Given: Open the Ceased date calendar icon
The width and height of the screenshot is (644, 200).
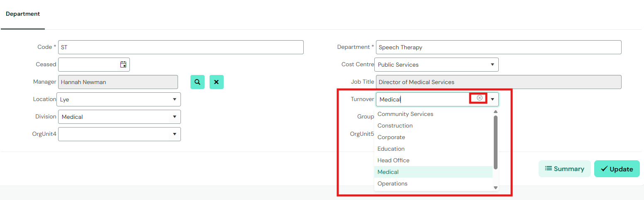Looking at the screenshot, I should point(123,65).
